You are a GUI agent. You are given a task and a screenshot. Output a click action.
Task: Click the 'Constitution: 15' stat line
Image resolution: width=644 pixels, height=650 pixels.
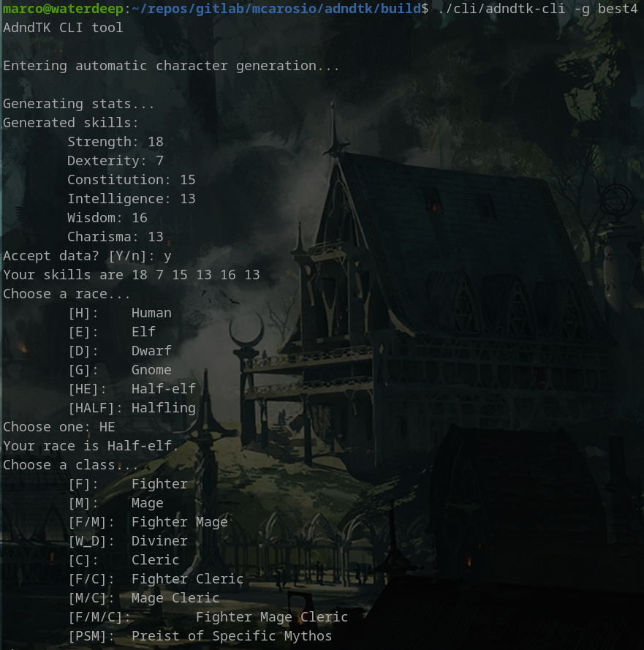coord(131,180)
